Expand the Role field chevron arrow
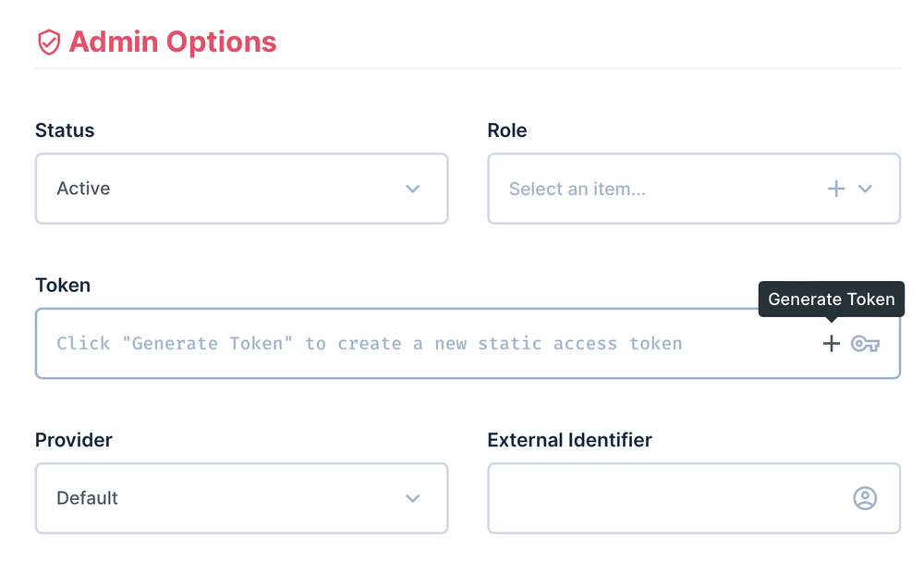This screenshot has width=924, height=574. coord(866,189)
